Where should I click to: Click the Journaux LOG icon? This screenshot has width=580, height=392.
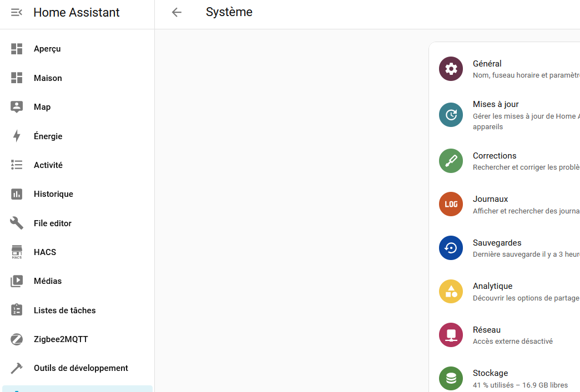click(x=451, y=204)
